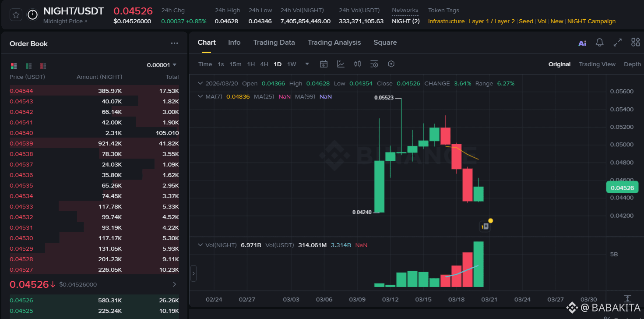Open the news note marker on the chart

tap(485, 227)
